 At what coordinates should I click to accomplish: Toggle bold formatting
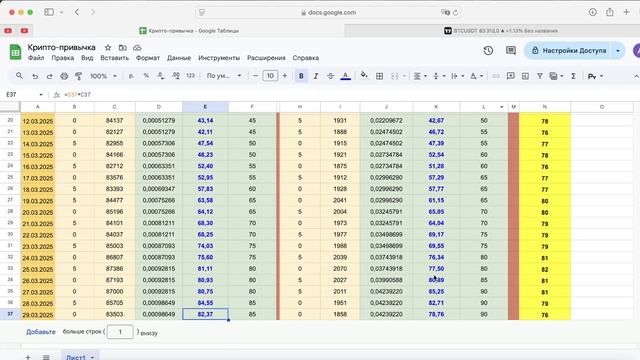(301, 76)
